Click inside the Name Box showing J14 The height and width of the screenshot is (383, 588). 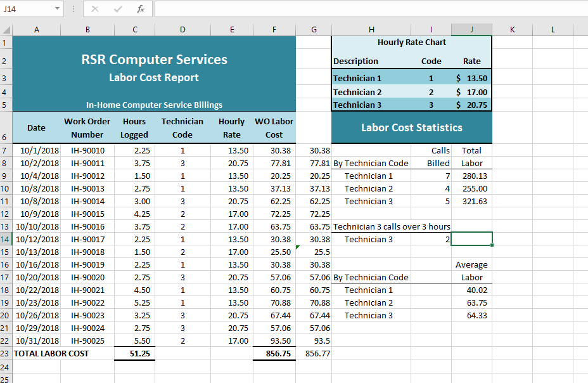(25, 9)
